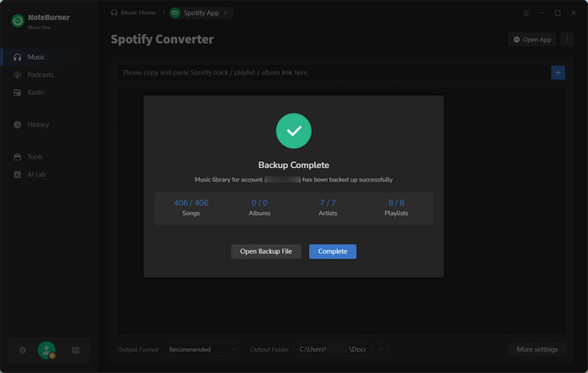Open settings via gear icon
Viewport: 588px width, 373px height.
(x=23, y=350)
